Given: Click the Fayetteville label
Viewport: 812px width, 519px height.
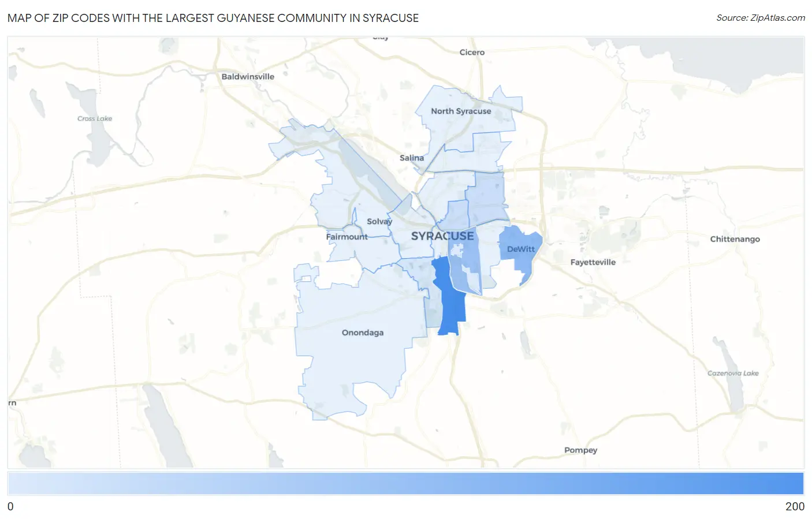Looking at the screenshot, I should [x=593, y=262].
